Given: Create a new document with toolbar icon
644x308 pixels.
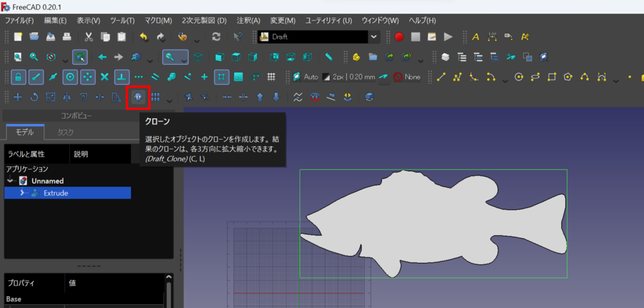Looking at the screenshot, I should [18, 37].
